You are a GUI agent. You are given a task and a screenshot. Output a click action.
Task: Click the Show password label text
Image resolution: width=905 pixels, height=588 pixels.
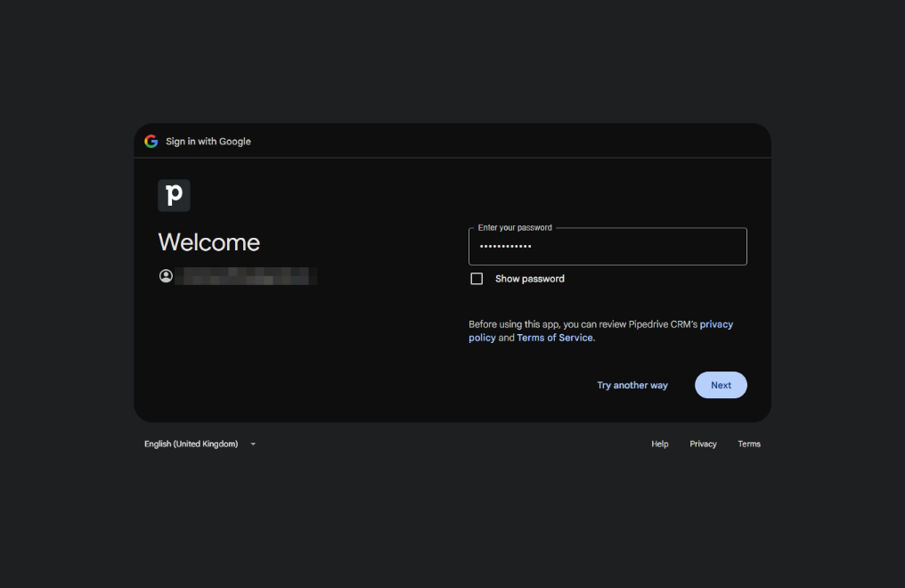[530, 279]
